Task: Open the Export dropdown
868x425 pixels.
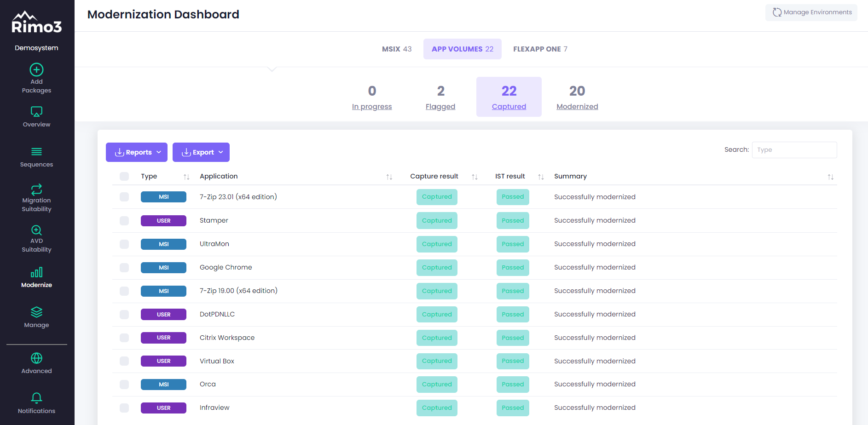Action: click(x=201, y=152)
